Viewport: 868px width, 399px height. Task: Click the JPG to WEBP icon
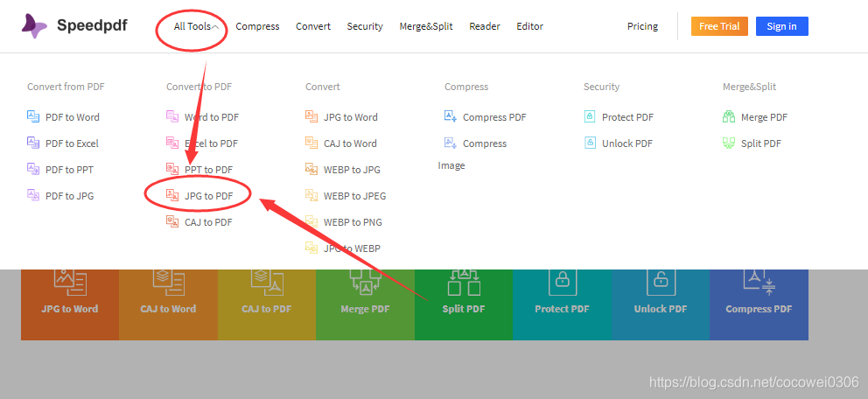pyautogui.click(x=311, y=248)
